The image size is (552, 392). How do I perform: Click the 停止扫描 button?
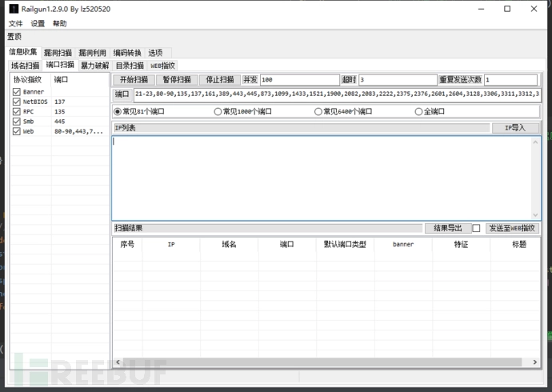pos(220,79)
